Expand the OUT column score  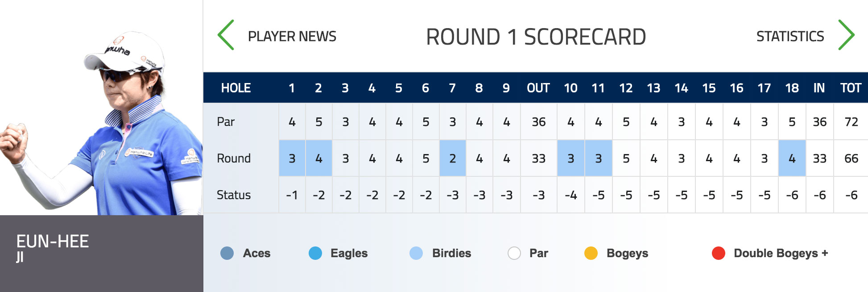coord(538,158)
